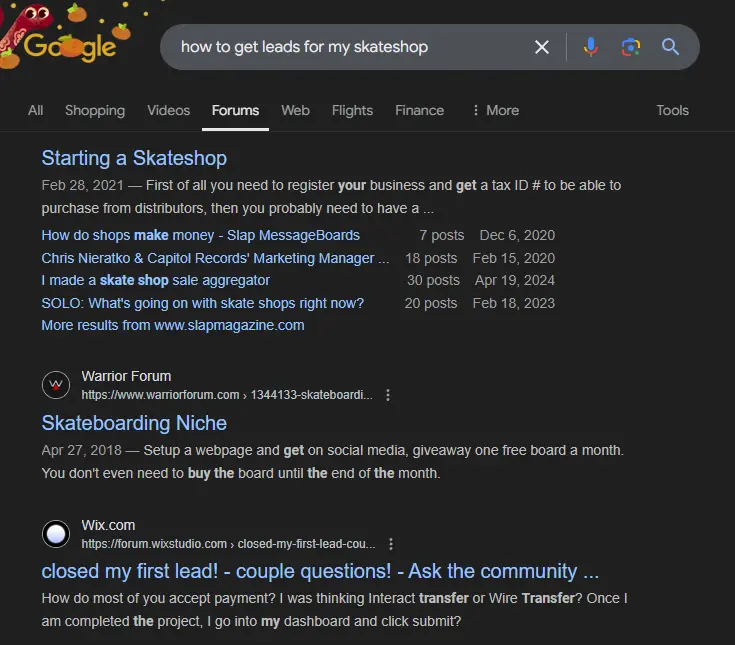
Task: Switch to the Videos tab
Action: click(x=169, y=110)
